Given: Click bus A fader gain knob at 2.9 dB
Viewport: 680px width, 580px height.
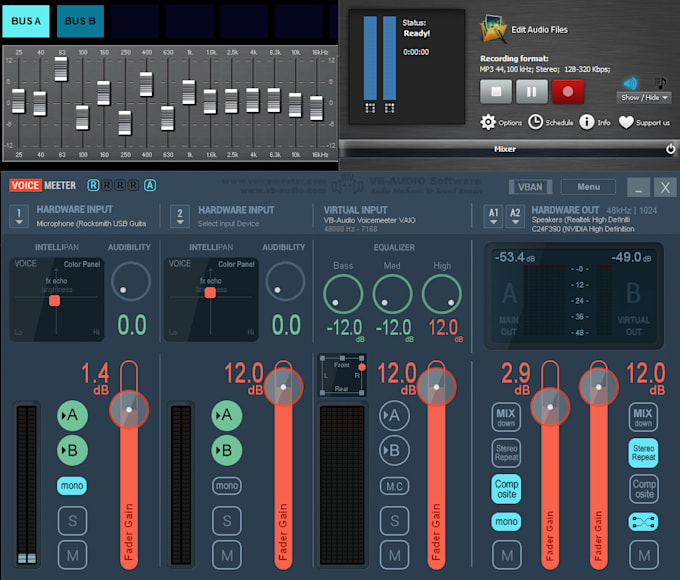Looking at the screenshot, I should pyautogui.click(x=550, y=407).
